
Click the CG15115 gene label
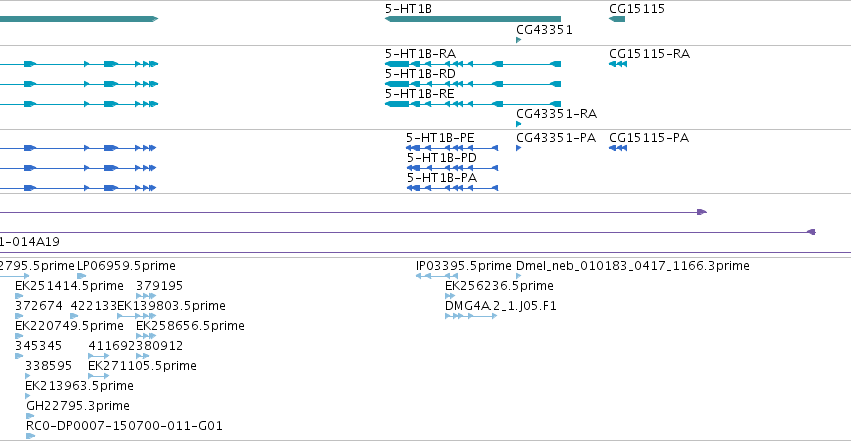tap(637, 9)
